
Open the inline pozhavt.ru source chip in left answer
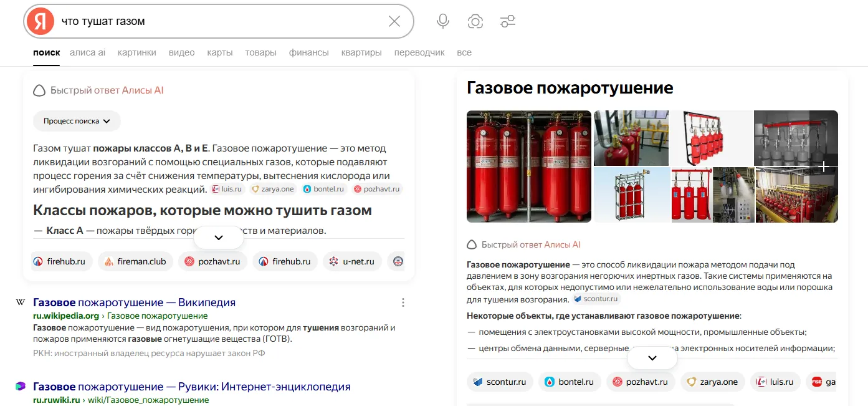point(377,189)
